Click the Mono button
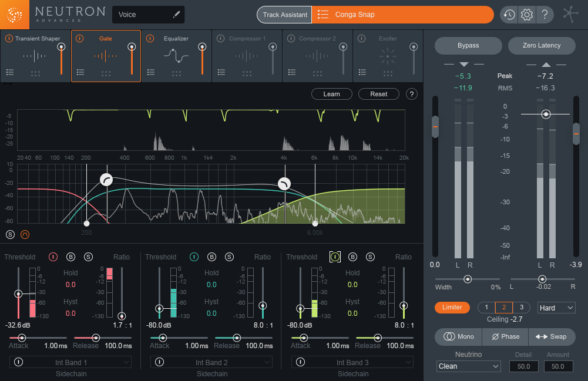 pyautogui.click(x=459, y=336)
